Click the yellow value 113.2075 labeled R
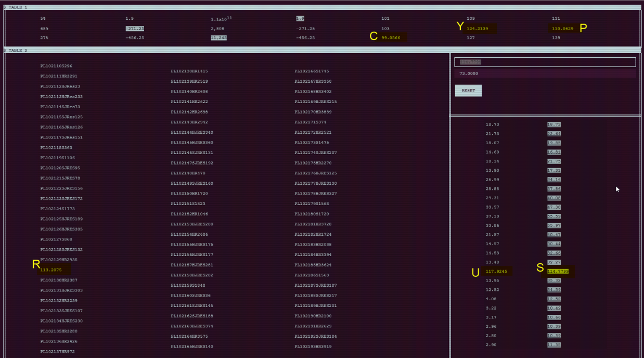 51,270
